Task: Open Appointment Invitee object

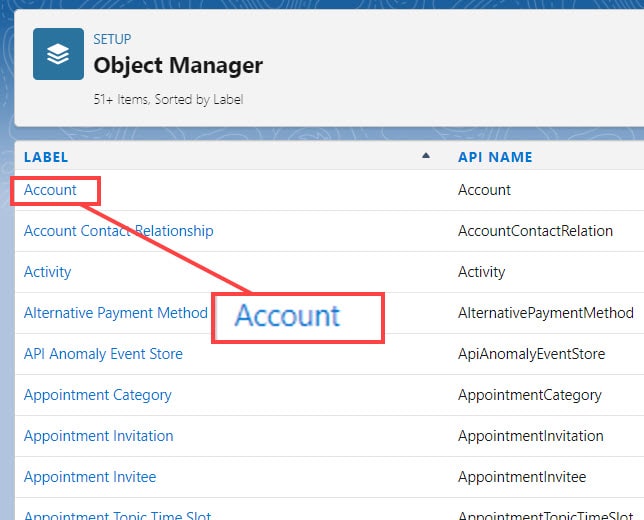Action: [90, 477]
